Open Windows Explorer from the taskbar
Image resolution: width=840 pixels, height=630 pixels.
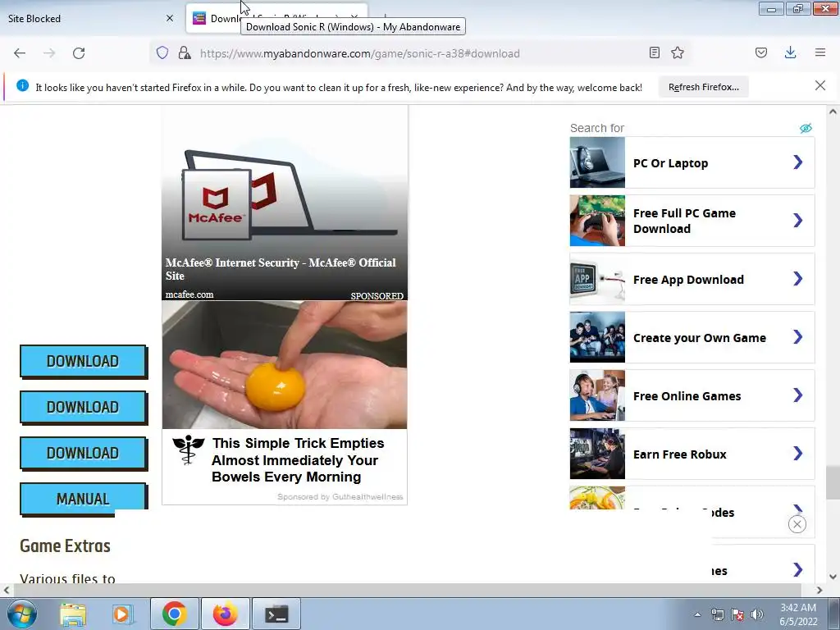click(x=73, y=614)
